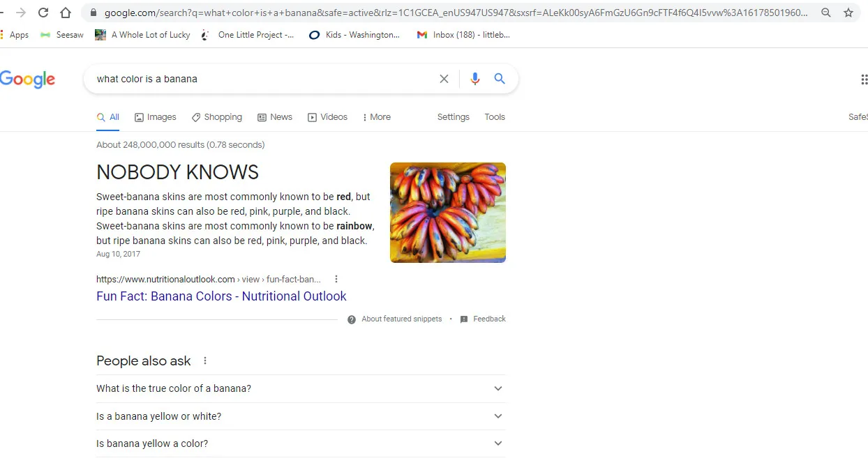The image size is (868, 463).
Task: Go to the browser home page icon
Action: click(66, 13)
